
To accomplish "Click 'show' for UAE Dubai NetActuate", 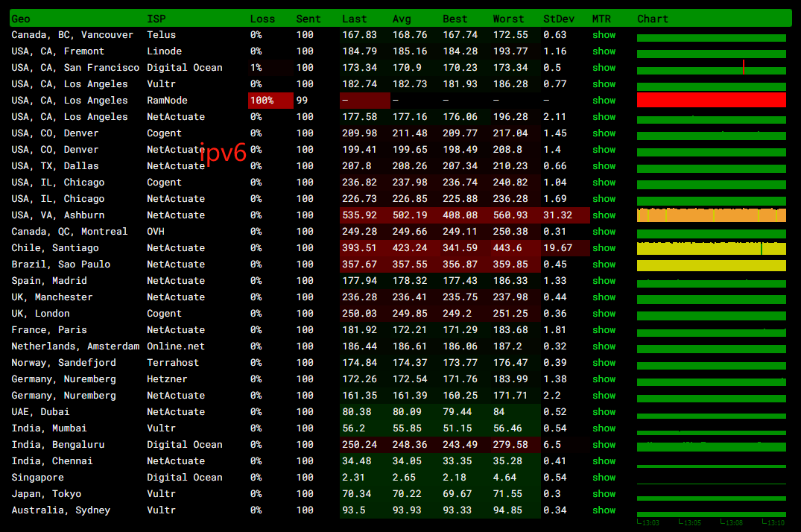I will click(604, 412).
